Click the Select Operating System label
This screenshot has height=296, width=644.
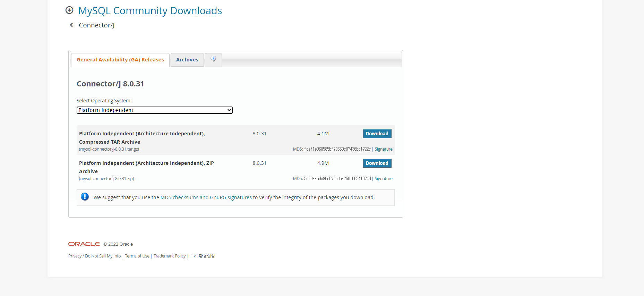pos(104,101)
